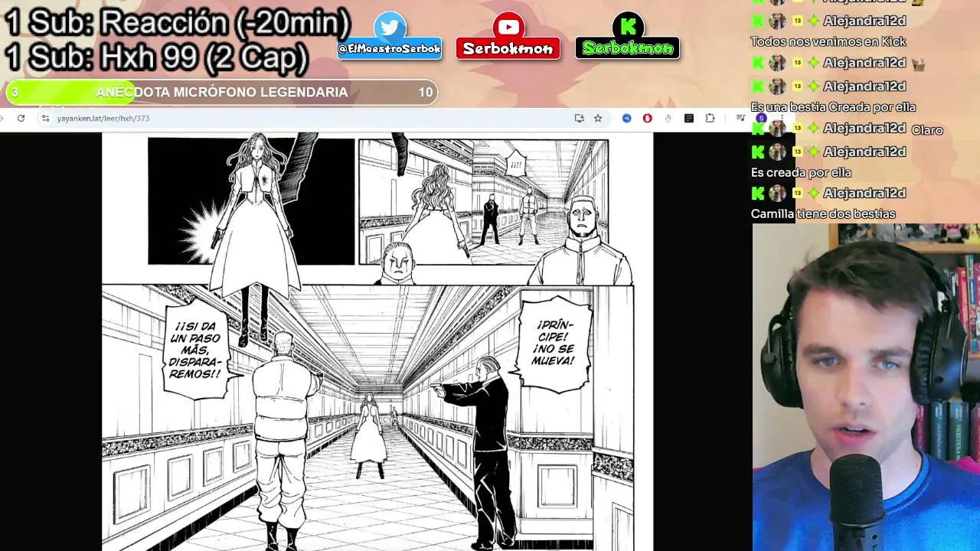Image resolution: width=980 pixels, height=551 pixels.
Task: View site information icon beside the URL
Action: [45, 118]
